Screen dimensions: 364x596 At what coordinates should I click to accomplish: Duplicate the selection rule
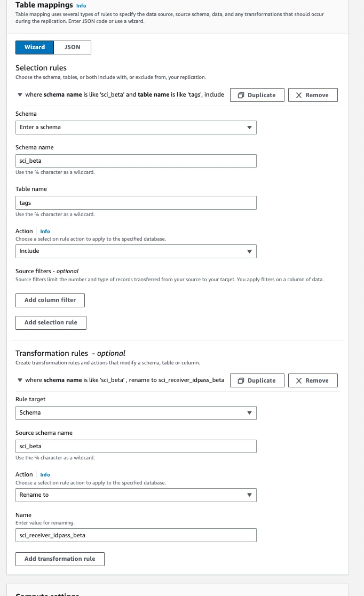(257, 95)
